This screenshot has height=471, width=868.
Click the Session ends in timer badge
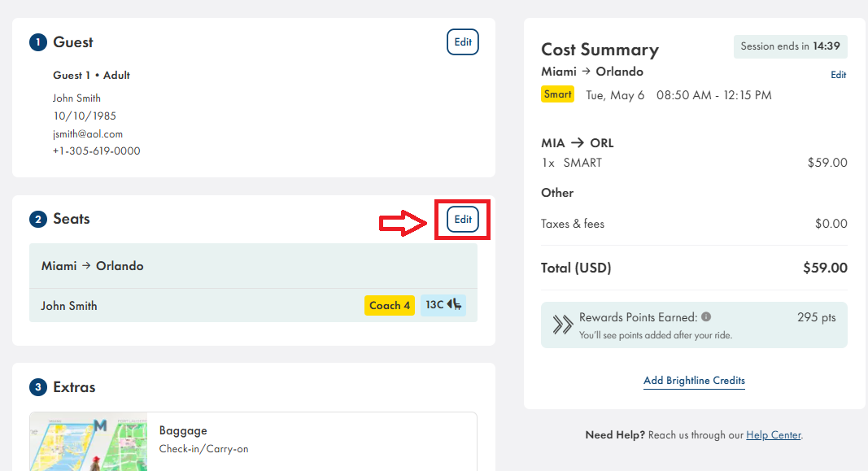click(x=790, y=46)
